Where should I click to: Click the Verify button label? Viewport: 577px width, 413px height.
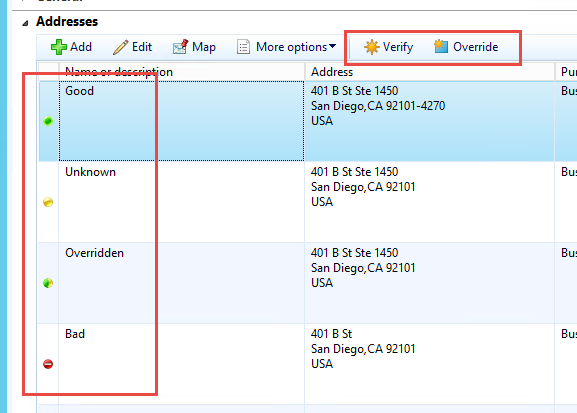[x=398, y=47]
